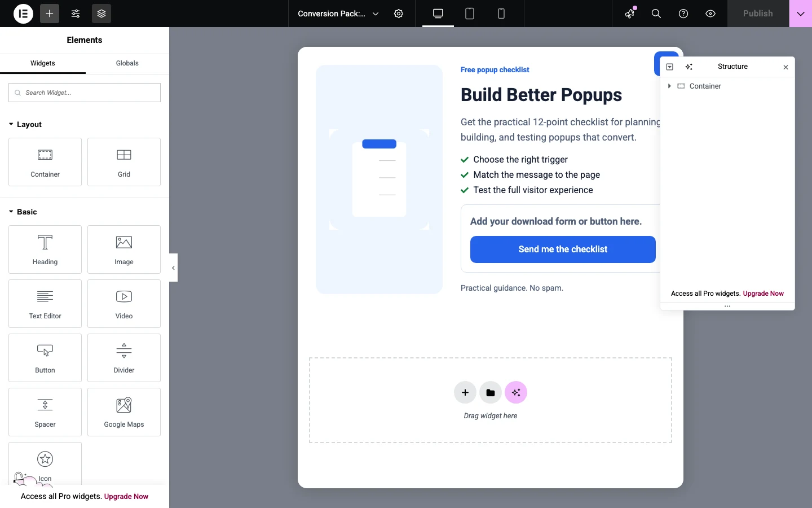Click Upgrade Now in the Elements panel

pyautogui.click(x=126, y=497)
